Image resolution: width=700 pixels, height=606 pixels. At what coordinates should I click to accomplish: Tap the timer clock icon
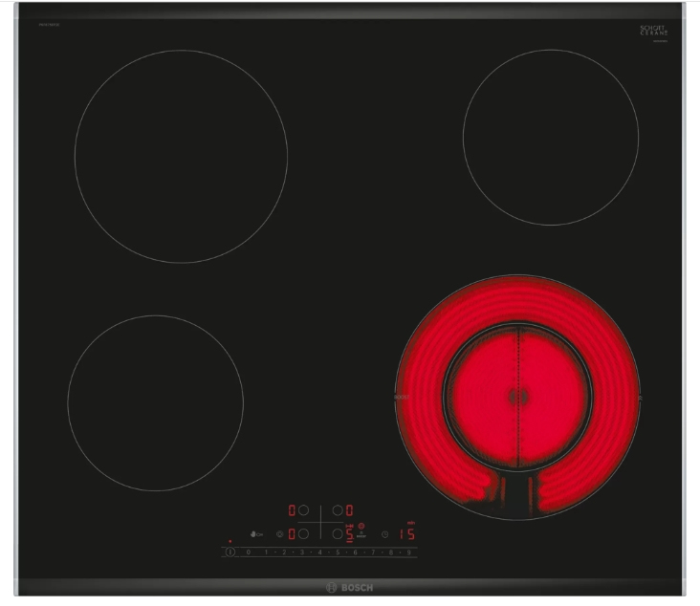pyautogui.click(x=384, y=535)
